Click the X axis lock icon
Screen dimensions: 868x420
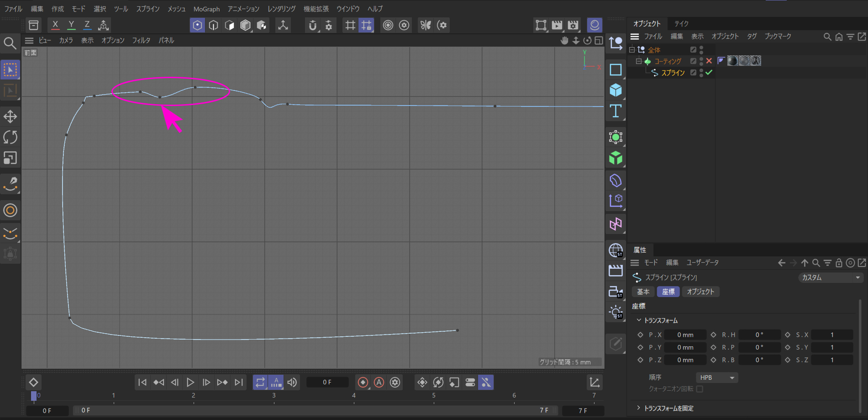coord(55,25)
